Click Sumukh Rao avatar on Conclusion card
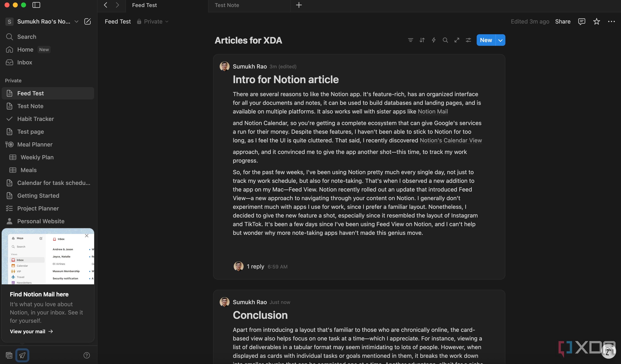The image size is (621, 364). tap(224, 302)
